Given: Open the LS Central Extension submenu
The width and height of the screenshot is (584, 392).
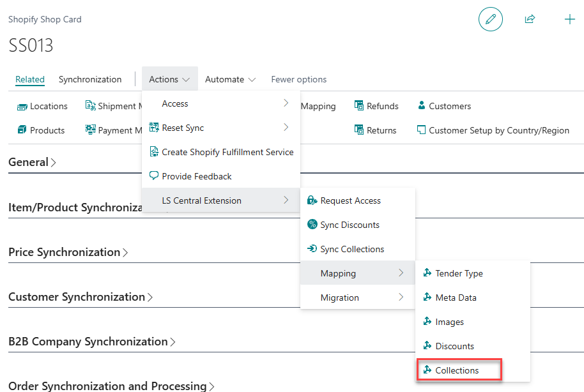Looking at the screenshot, I should coord(221,200).
